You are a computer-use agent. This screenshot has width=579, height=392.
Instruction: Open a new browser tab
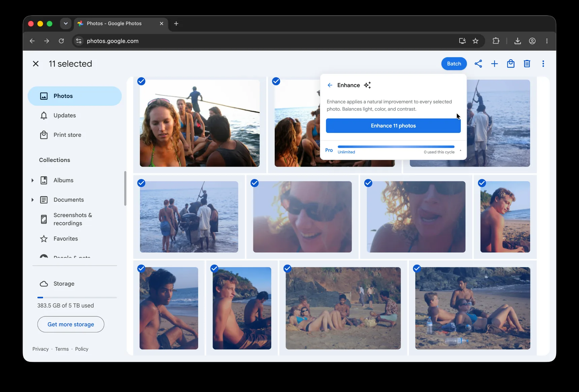click(x=176, y=24)
